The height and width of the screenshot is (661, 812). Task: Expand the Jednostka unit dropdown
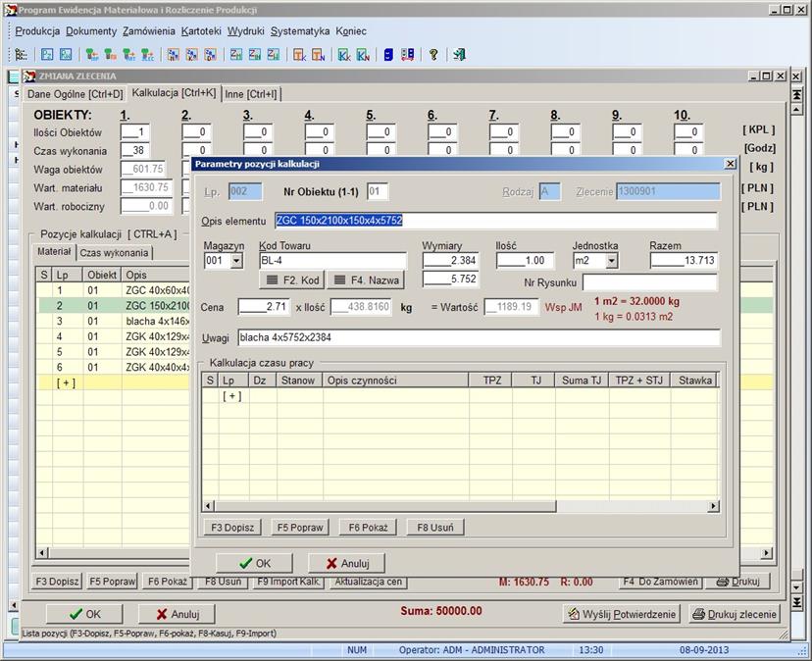point(611,261)
